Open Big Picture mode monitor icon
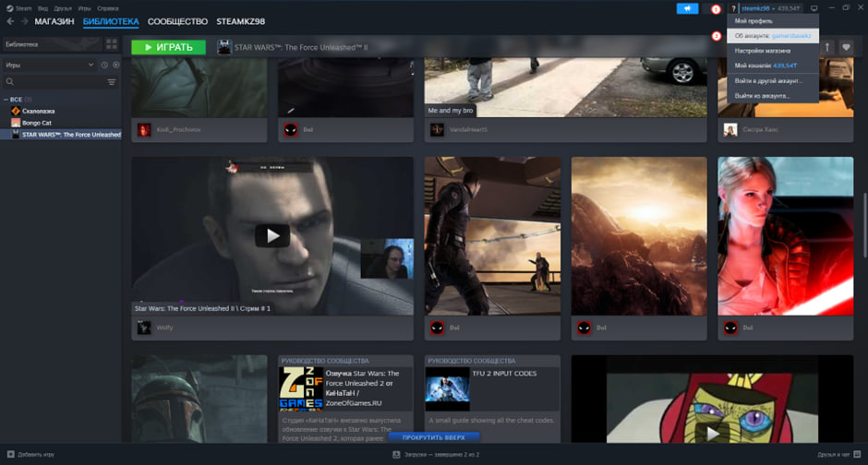 [814, 8]
